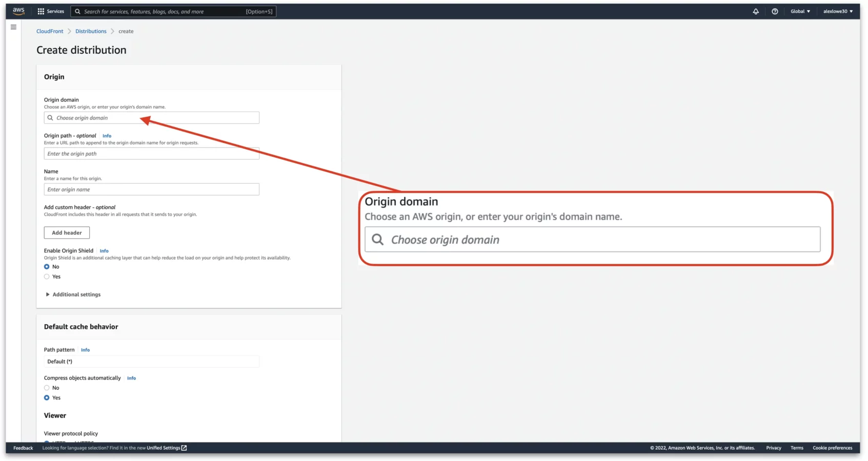Toggle the hamburger side navigation
The image size is (868, 461).
click(13, 27)
